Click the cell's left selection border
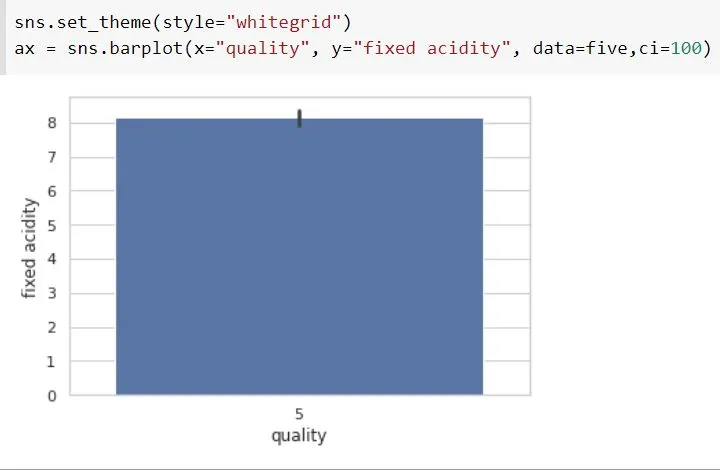720x470 pixels. click(x=3, y=37)
